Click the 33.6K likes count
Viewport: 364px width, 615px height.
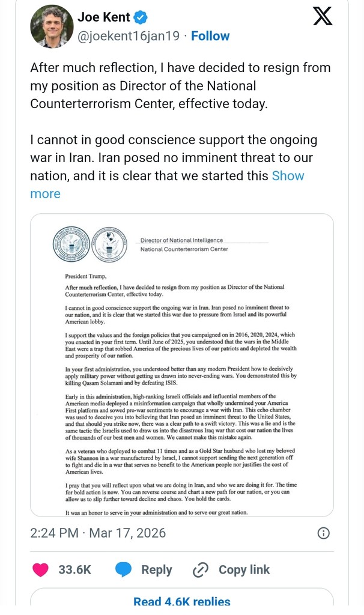point(74,569)
